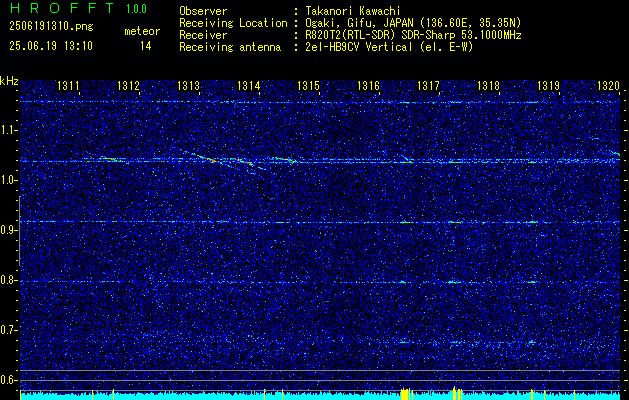This screenshot has height=400, width=629.
Task: Click the 0.6 kHz frequency label
Action: pos(8,380)
